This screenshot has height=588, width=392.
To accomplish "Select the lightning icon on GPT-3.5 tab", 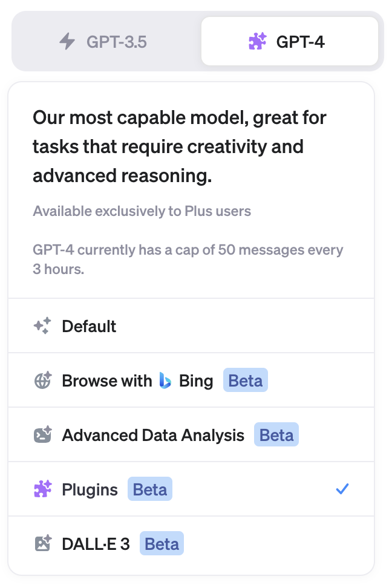I will point(67,41).
